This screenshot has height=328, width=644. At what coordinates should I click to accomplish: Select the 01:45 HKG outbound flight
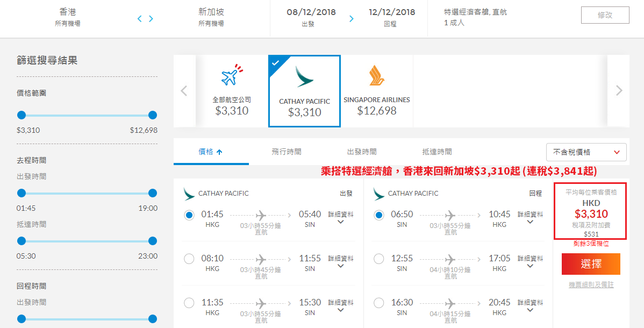pos(189,215)
